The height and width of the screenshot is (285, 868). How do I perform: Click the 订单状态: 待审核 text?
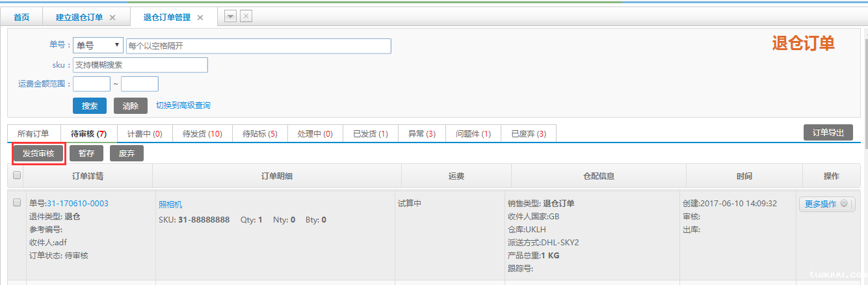[59, 256]
